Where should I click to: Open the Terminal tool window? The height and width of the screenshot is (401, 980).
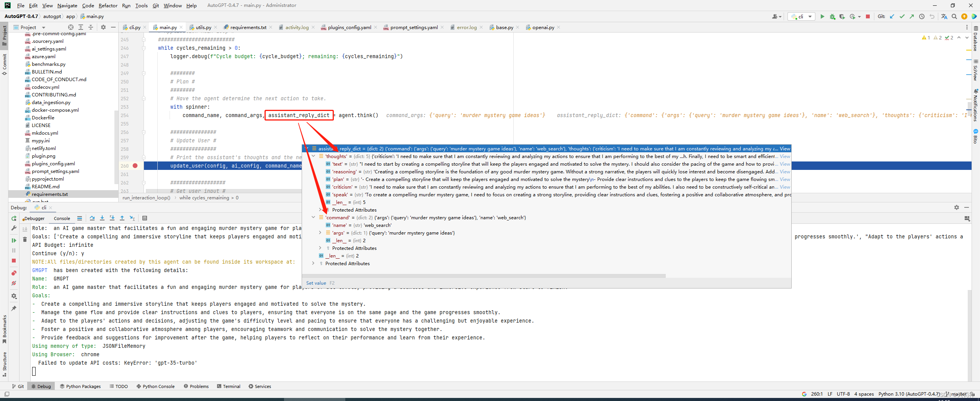pos(229,386)
